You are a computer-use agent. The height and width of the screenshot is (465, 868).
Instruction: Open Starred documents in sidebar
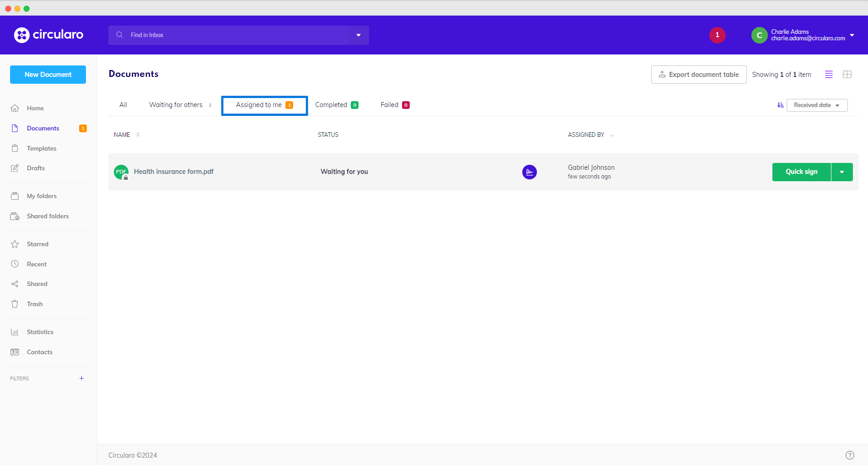click(x=38, y=244)
